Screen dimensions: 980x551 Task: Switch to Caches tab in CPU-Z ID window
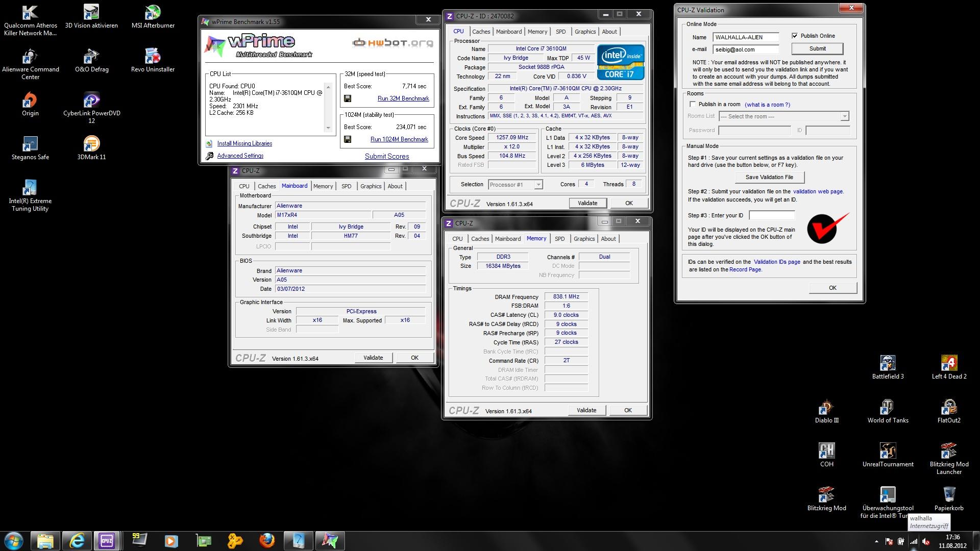[481, 32]
